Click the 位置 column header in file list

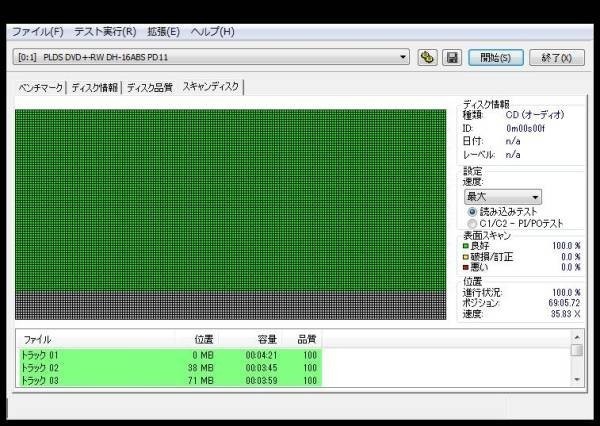click(197, 339)
